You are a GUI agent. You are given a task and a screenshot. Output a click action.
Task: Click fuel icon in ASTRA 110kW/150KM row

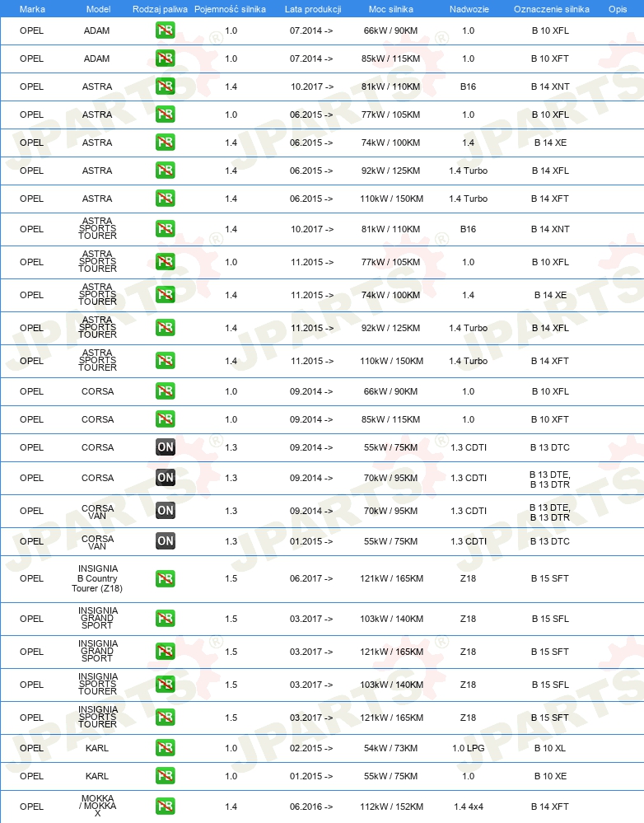(x=166, y=199)
